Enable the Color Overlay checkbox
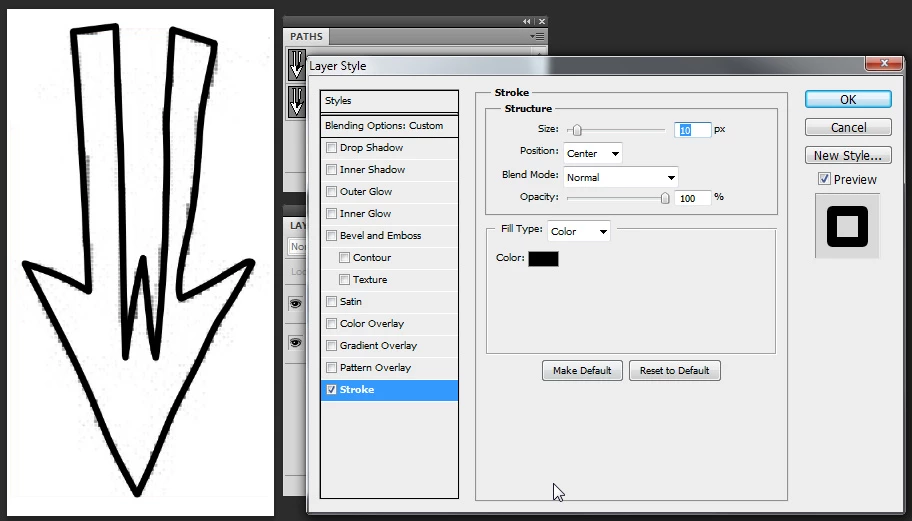 coord(332,324)
